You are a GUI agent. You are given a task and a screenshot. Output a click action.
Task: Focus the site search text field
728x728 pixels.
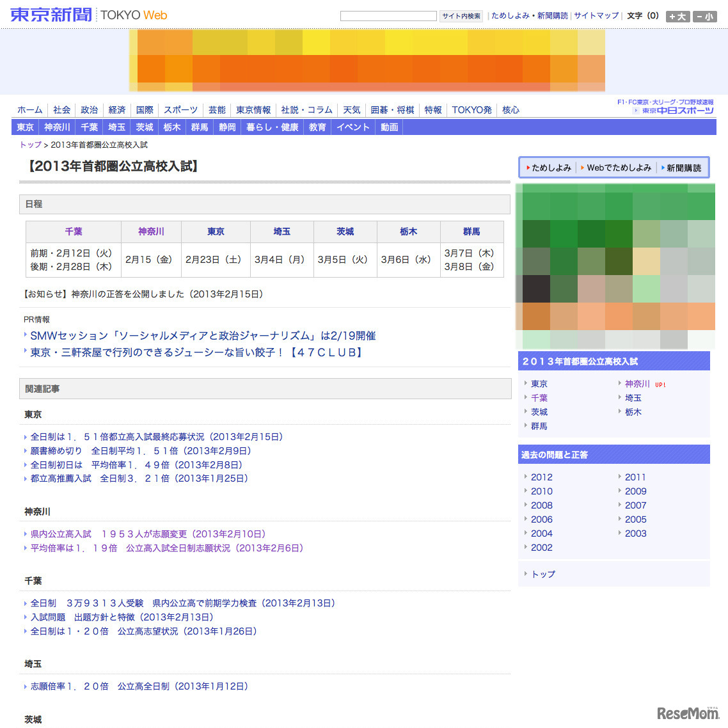coord(388,16)
